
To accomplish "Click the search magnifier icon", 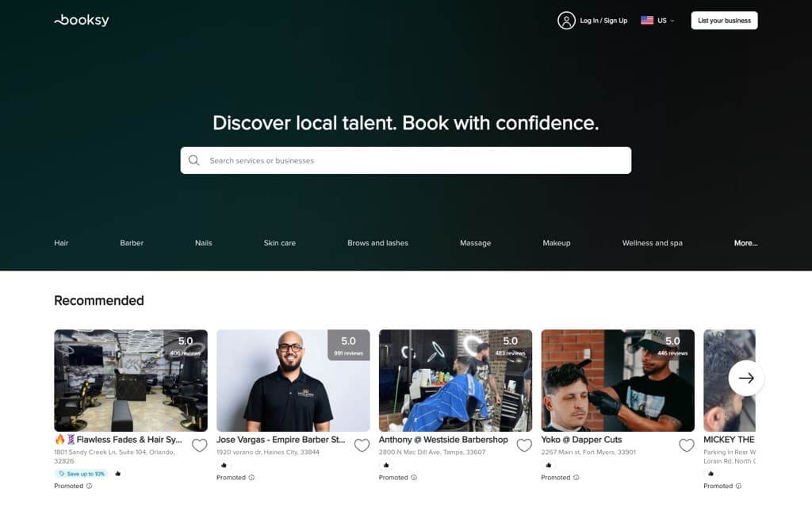I will click(x=193, y=160).
